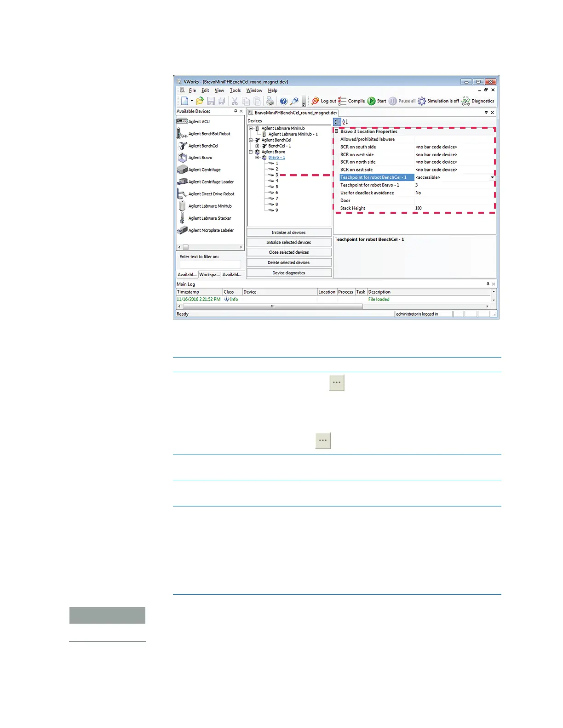
Task: Click the Alphabetical sort properties icon
Action: (345, 122)
